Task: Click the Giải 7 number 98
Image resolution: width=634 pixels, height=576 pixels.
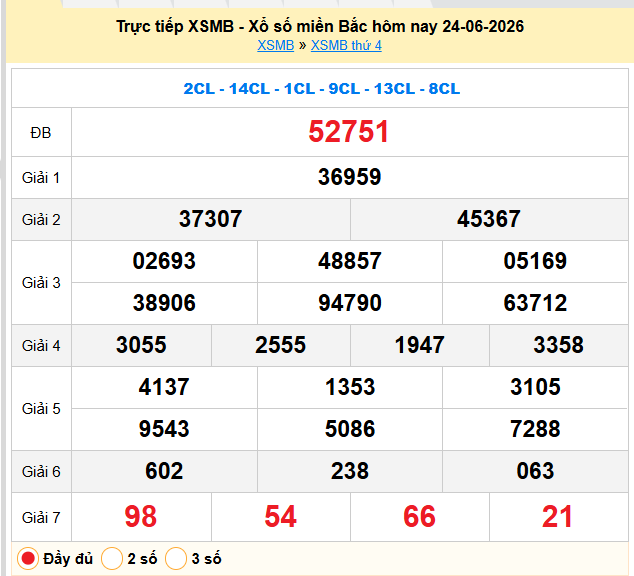Action: pyautogui.click(x=141, y=517)
